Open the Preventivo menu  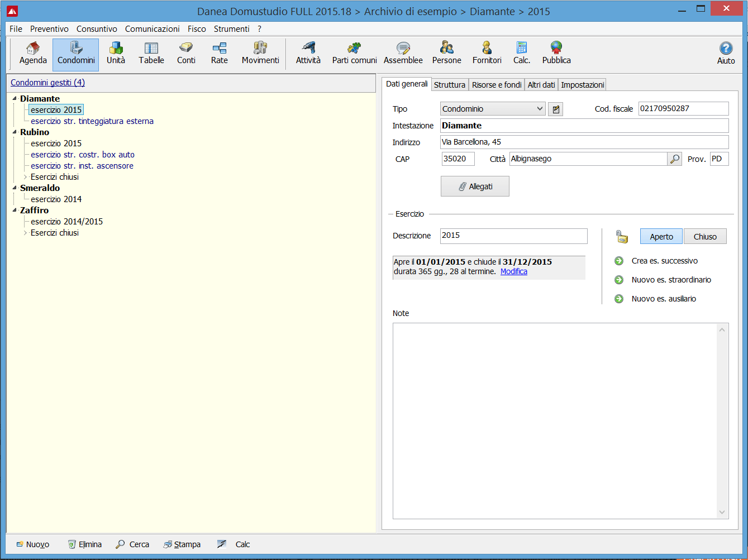point(49,29)
